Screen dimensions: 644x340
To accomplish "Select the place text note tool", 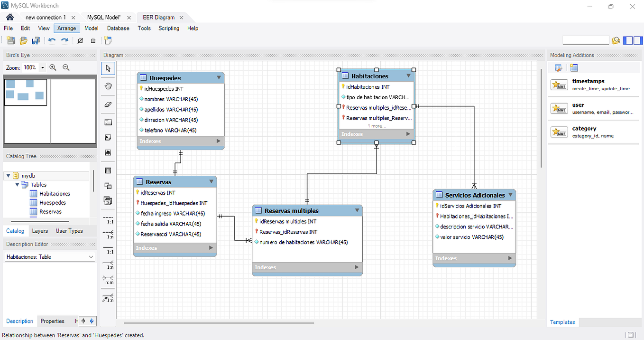I will [x=108, y=137].
